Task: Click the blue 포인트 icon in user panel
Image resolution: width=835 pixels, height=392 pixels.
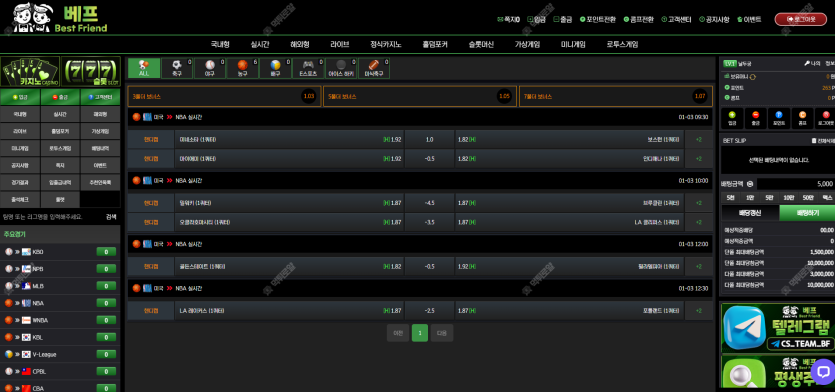Action: [x=779, y=118]
